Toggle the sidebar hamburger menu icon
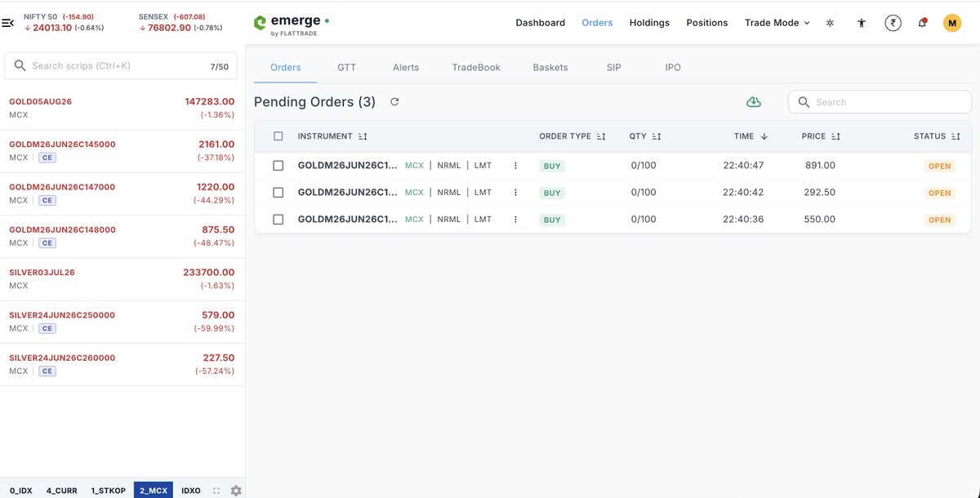This screenshot has height=498, width=980. [8, 23]
